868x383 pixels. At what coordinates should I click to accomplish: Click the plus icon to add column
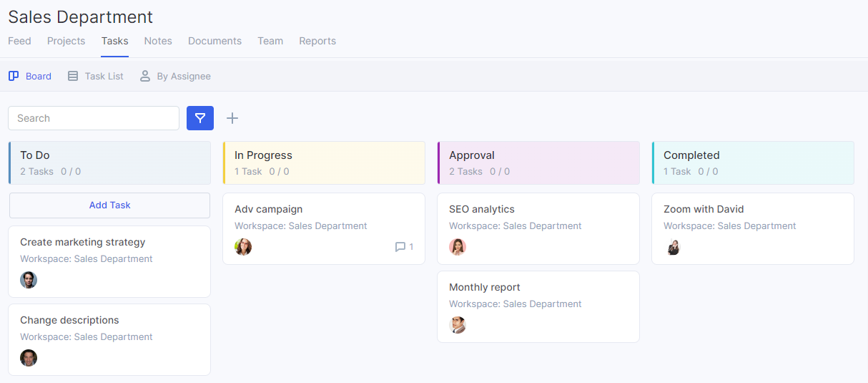232,118
